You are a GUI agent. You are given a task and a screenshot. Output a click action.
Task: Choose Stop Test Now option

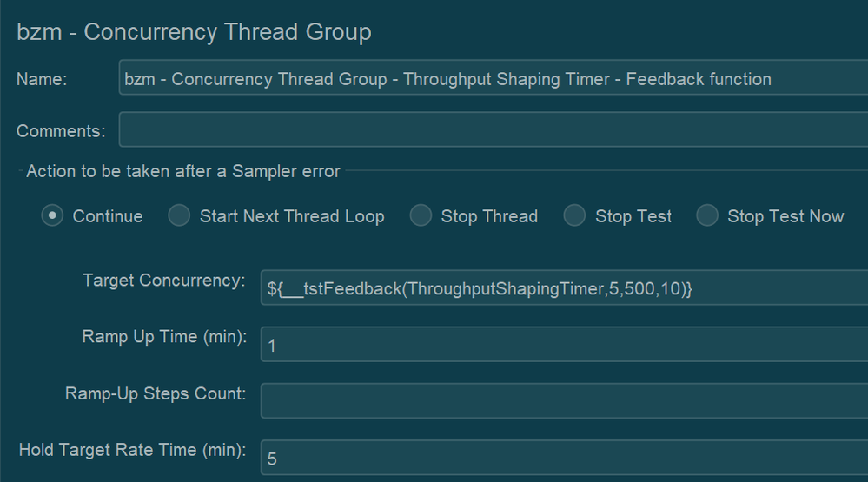coord(707,216)
